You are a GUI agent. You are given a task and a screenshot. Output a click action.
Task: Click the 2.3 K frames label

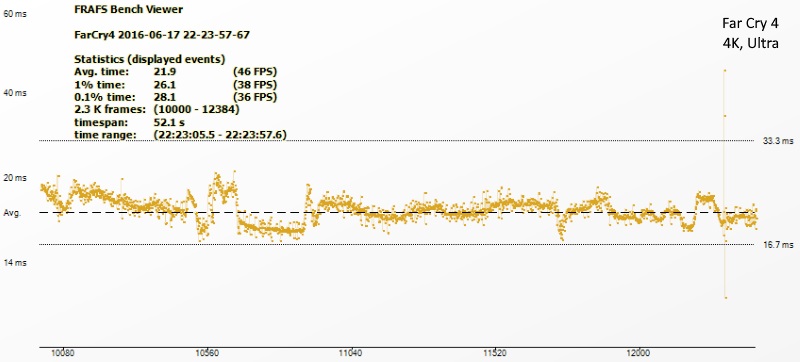coord(110,110)
